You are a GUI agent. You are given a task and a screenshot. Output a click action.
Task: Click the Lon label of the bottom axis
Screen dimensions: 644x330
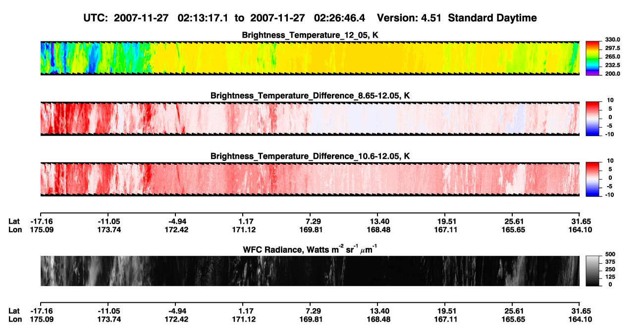click(15, 320)
